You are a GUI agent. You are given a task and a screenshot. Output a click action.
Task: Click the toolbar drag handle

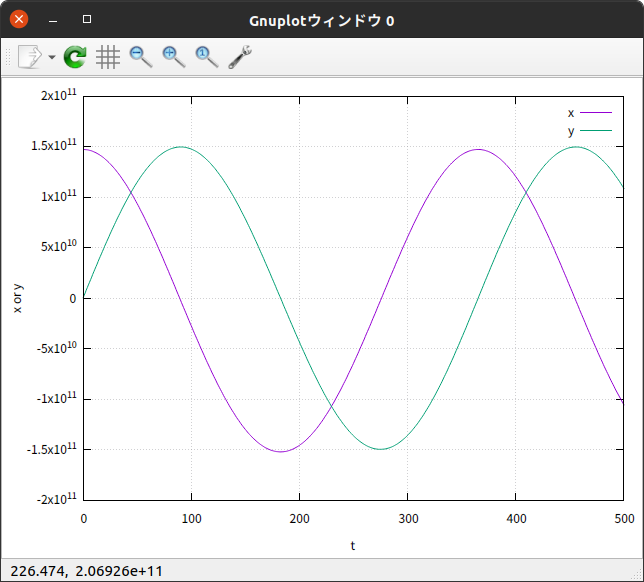point(7,57)
